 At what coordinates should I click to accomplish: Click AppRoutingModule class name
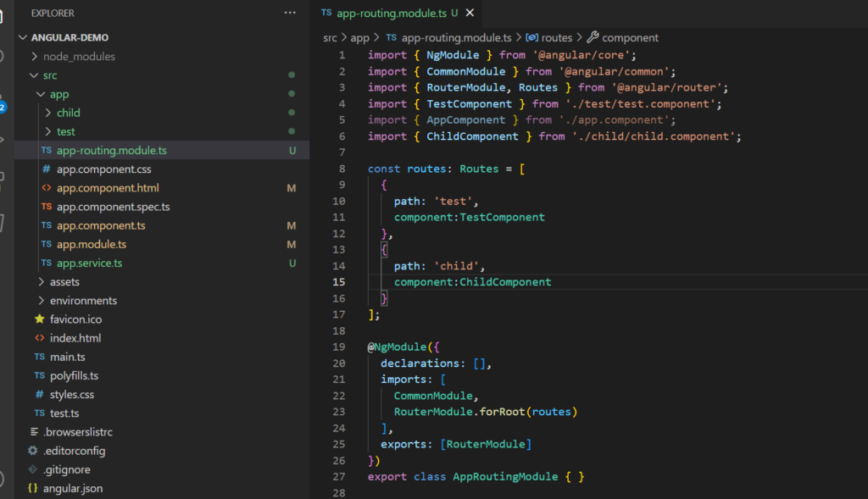click(505, 477)
